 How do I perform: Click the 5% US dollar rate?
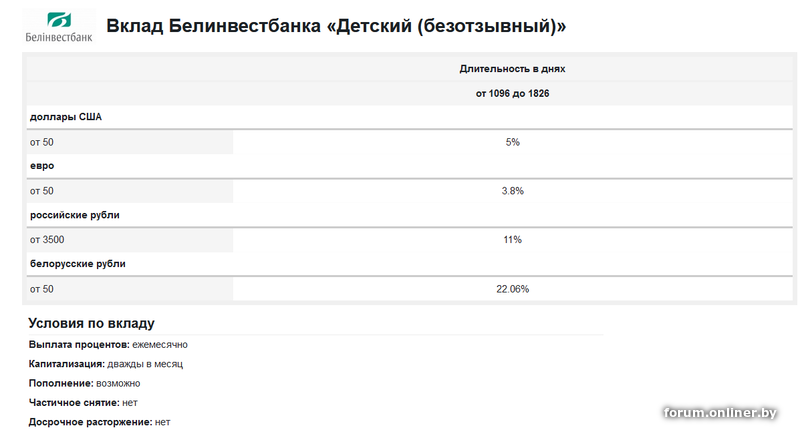click(512, 142)
